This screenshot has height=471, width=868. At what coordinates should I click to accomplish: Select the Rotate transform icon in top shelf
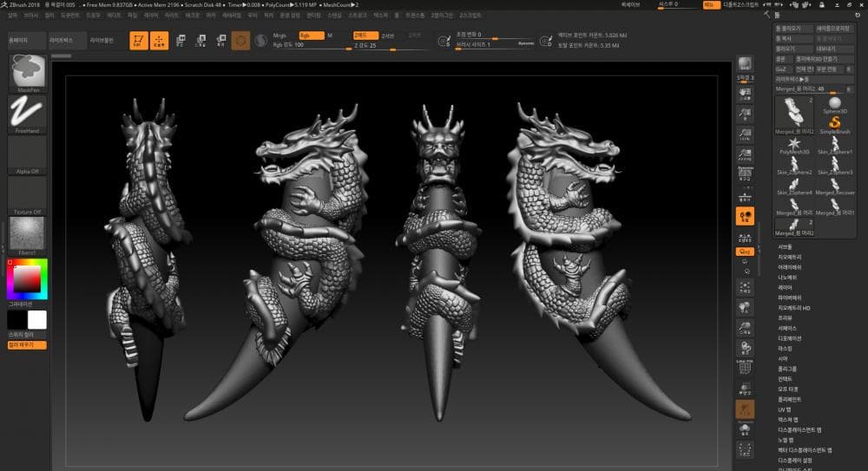pyautogui.click(x=220, y=41)
